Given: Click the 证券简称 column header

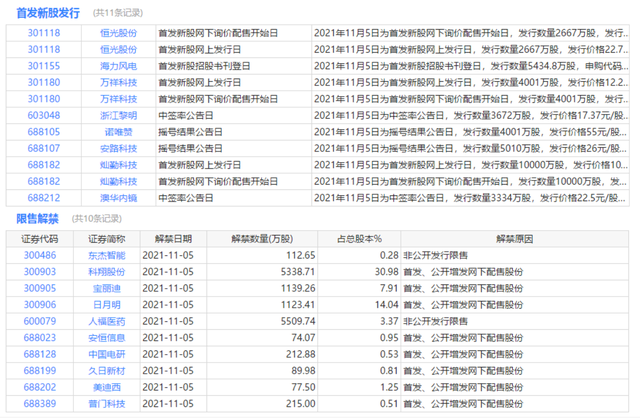Looking at the screenshot, I should (x=107, y=239).
